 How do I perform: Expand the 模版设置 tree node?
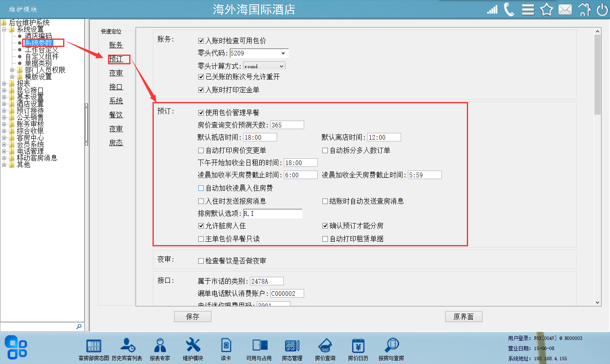(x=12, y=77)
